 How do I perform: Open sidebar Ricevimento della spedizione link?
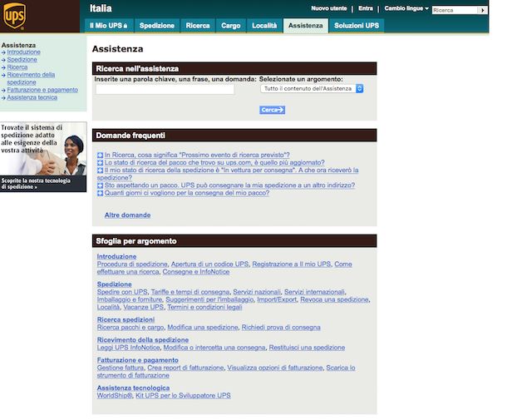tap(31, 79)
